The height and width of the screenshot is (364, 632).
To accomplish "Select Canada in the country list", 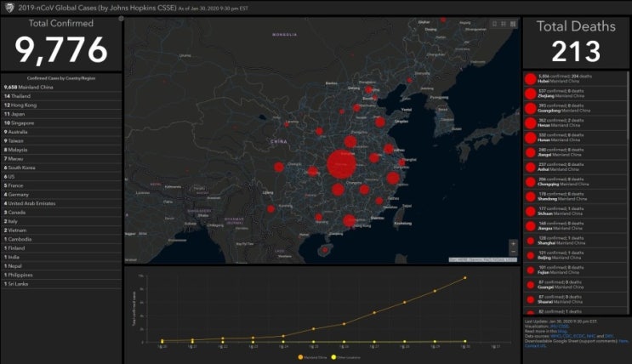I will click(61, 213).
